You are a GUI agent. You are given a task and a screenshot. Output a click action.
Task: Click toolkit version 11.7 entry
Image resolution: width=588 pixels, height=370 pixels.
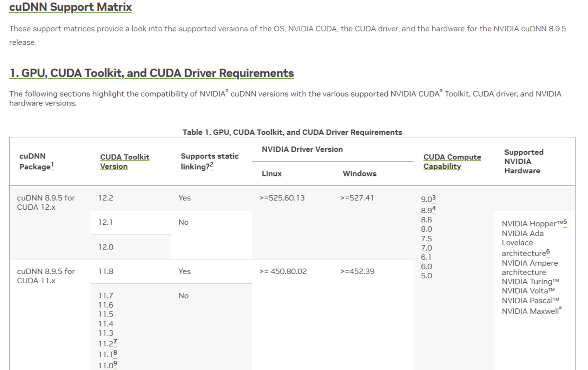click(x=106, y=296)
